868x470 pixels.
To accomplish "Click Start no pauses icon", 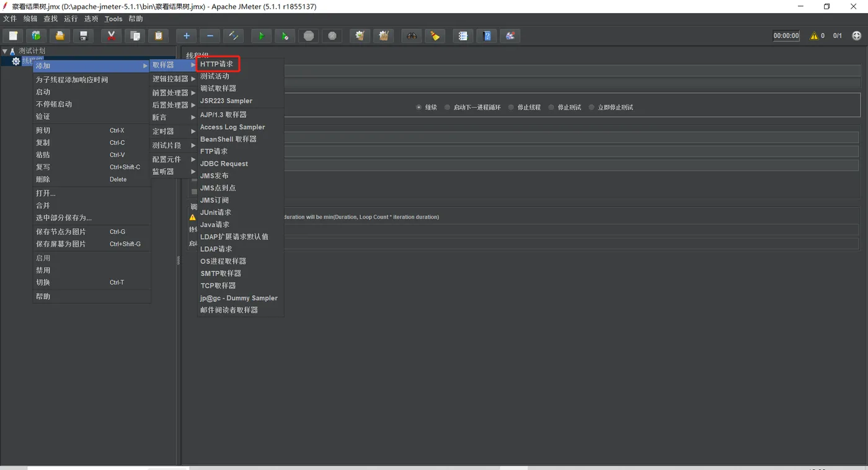I will (x=285, y=36).
